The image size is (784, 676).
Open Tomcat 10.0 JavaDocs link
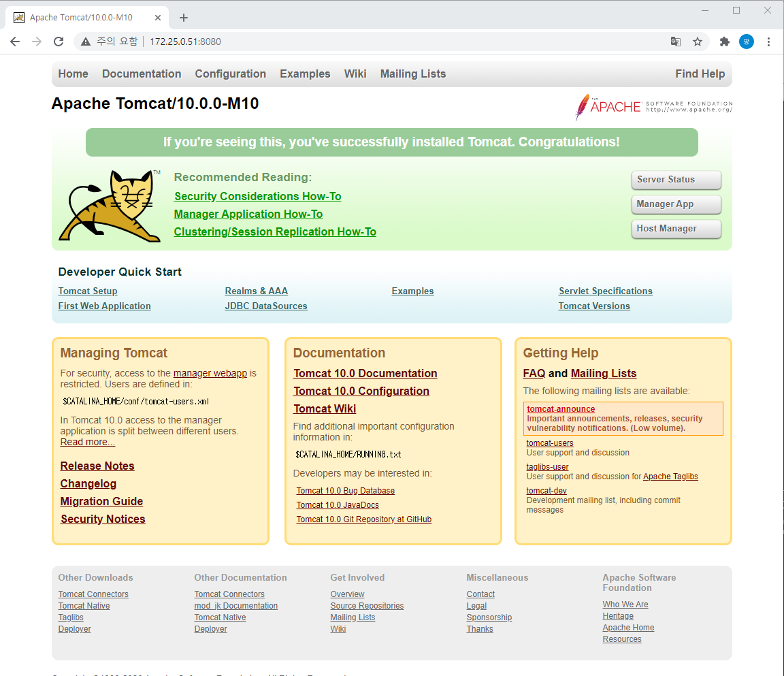point(338,505)
